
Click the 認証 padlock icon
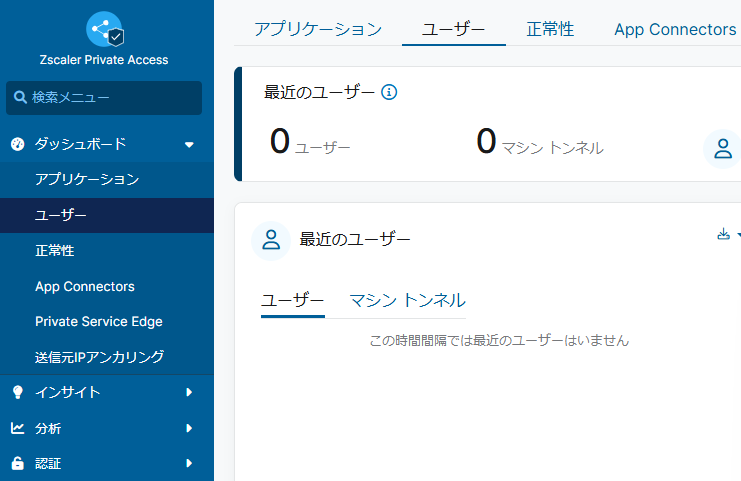pos(17,463)
